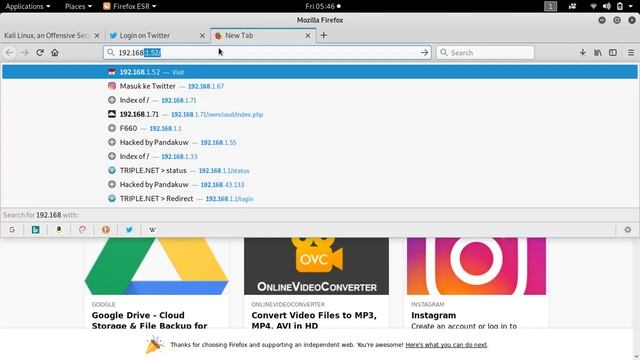The image size is (640, 360).
Task: Open the Places menu
Action: click(78, 6)
